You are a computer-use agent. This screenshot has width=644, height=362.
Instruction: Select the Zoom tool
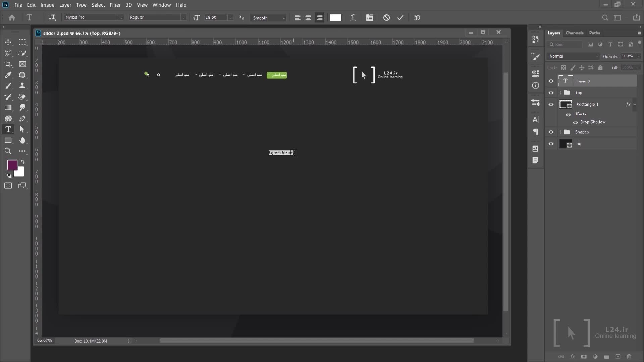[8, 151]
